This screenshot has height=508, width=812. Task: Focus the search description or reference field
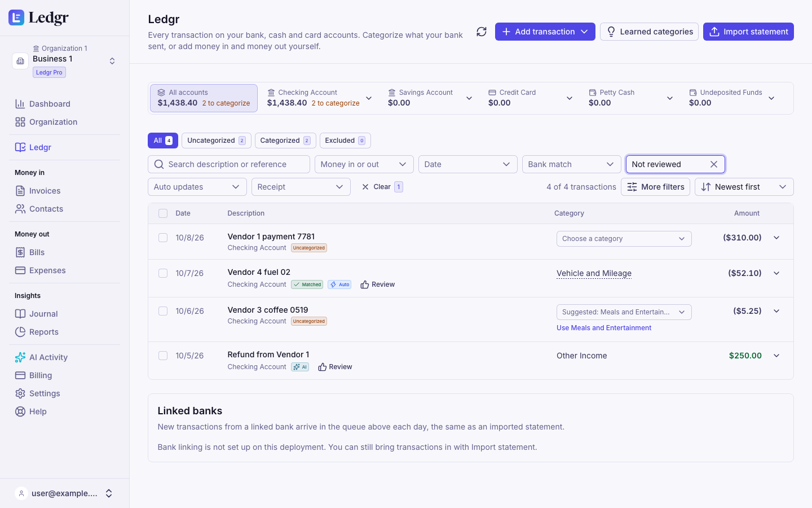229,164
